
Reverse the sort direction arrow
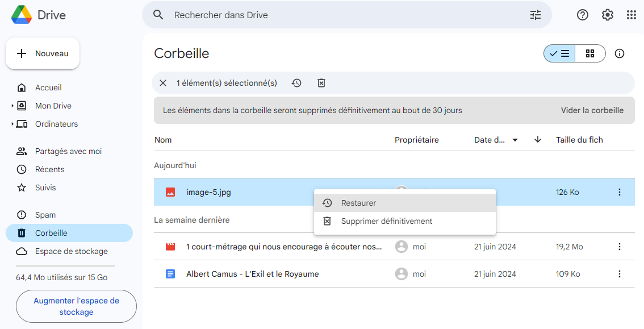[x=538, y=140]
